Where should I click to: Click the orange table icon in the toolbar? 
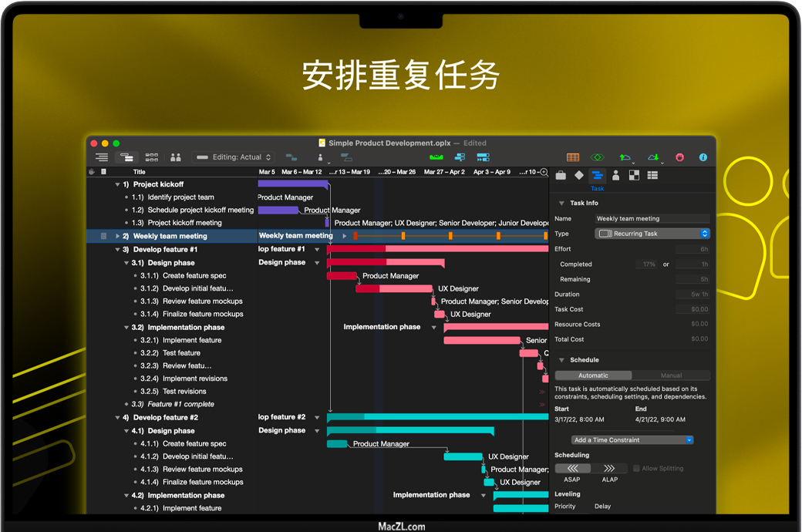click(x=573, y=157)
